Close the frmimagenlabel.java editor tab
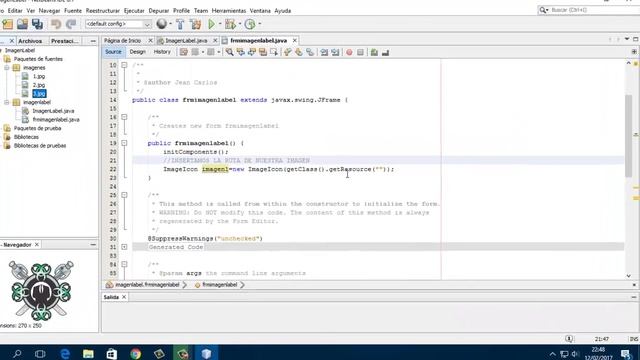This screenshot has width=640, height=360. 294,40
